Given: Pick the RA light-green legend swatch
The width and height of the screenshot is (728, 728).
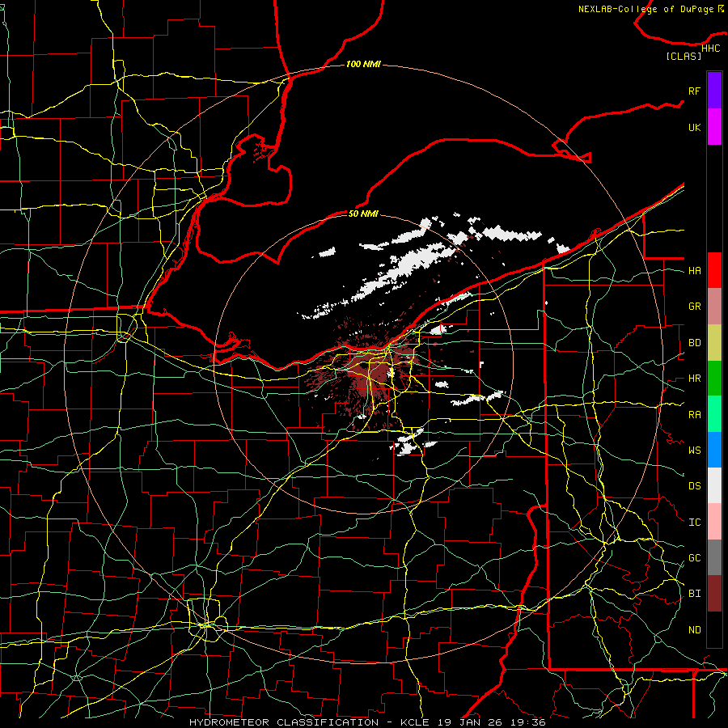Looking at the screenshot, I should 714,414.
